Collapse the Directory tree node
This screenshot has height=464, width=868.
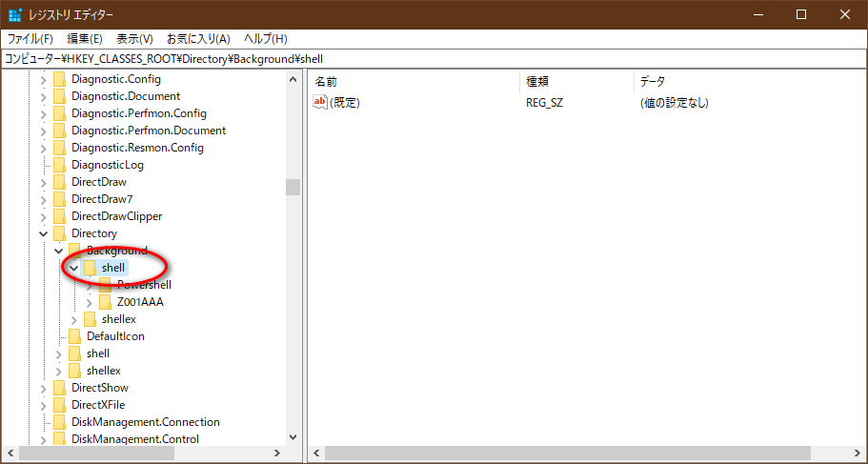pos(43,233)
